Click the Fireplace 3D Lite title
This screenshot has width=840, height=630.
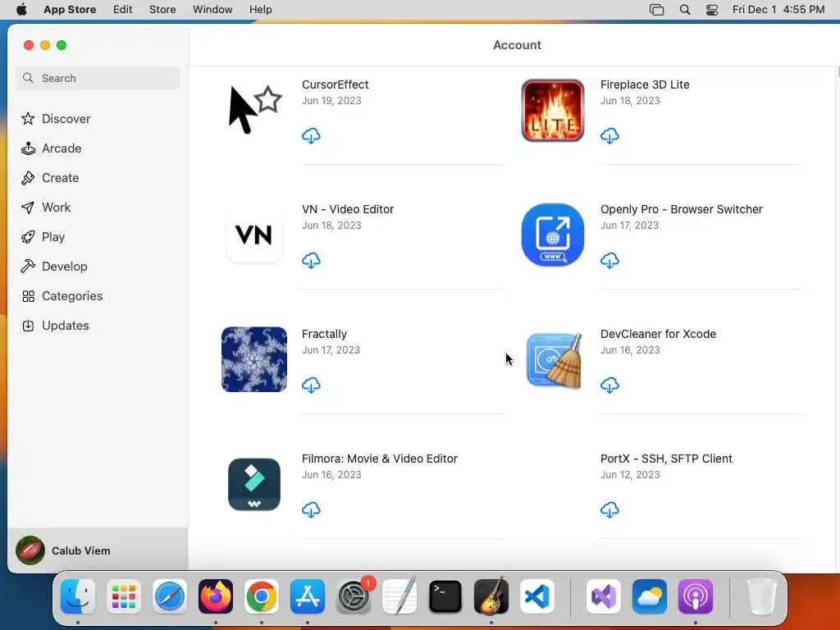pos(645,84)
